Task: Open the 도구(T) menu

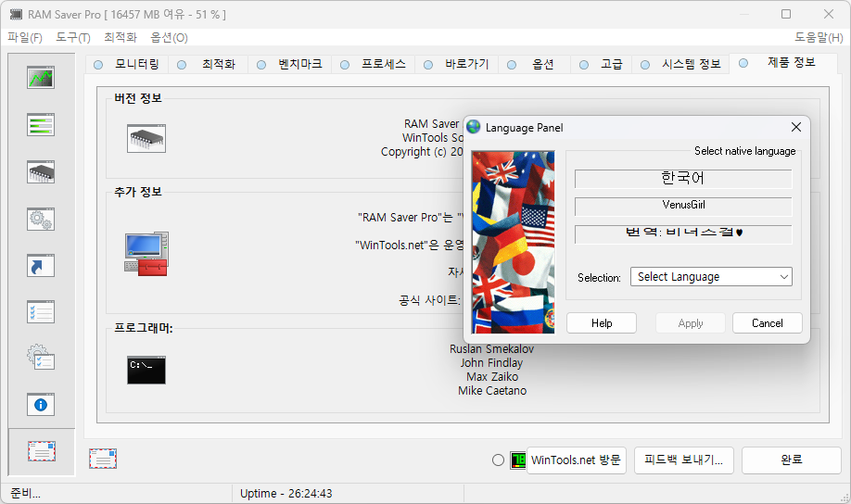Action: [72, 37]
